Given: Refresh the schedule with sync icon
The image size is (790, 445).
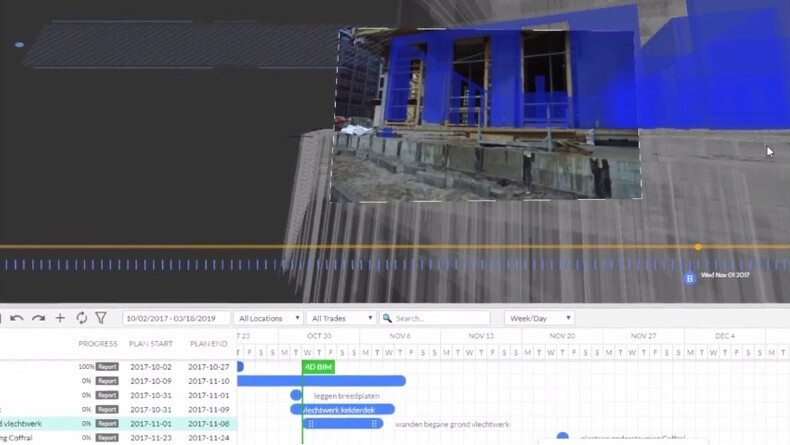Looking at the screenshot, I should pyautogui.click(x=81, y=318).
